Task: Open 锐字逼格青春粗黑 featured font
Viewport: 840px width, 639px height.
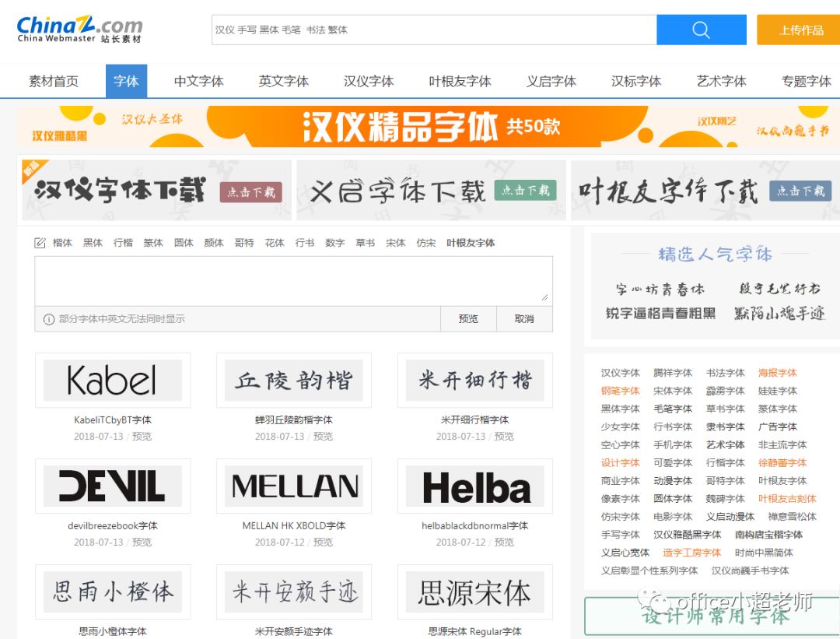Action: tap(660, 313)
